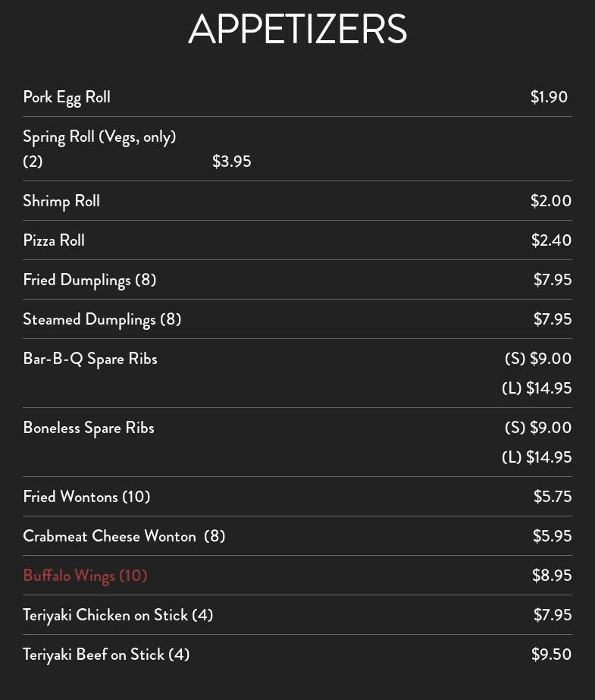Image resolution: width=595 pixels, height=700 pixels.
Task: Select Teriyaki Chicken on Stick (4)
Action: [x=118, y=615]
